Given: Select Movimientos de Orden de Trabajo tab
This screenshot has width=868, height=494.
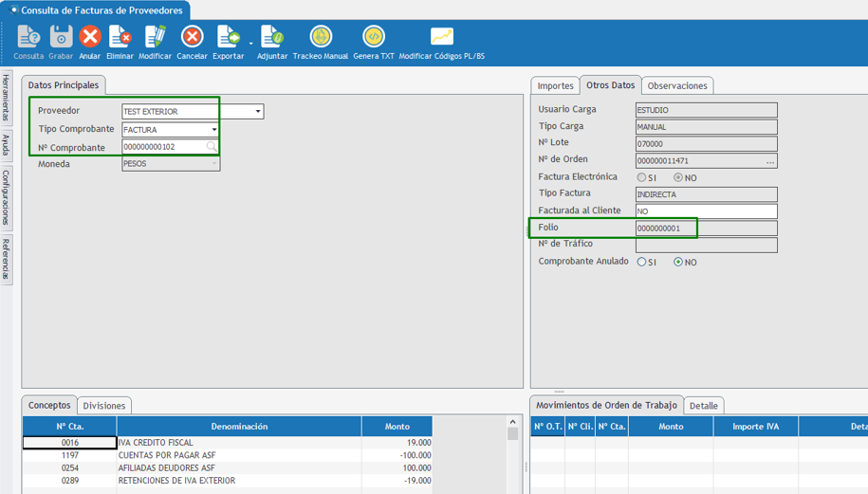Looking at the screenshot, I should (606, 405).
